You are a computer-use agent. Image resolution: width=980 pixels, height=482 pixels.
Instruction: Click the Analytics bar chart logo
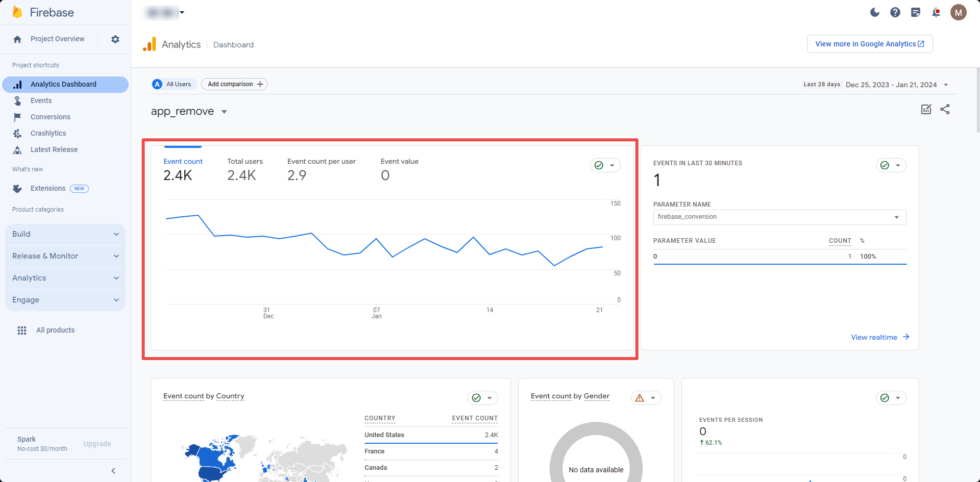150,44
